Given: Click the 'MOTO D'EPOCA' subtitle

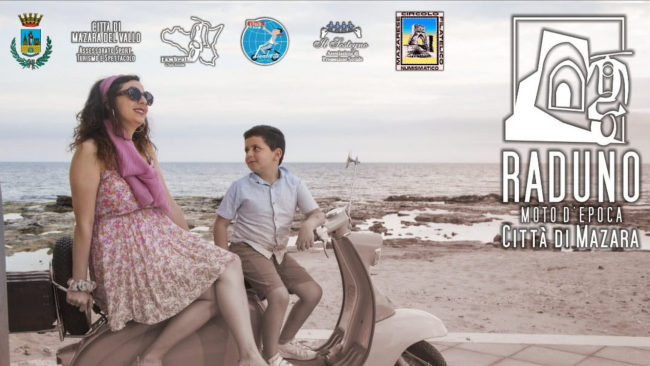Looking at the screenshot, I should (x=572, y=215).
